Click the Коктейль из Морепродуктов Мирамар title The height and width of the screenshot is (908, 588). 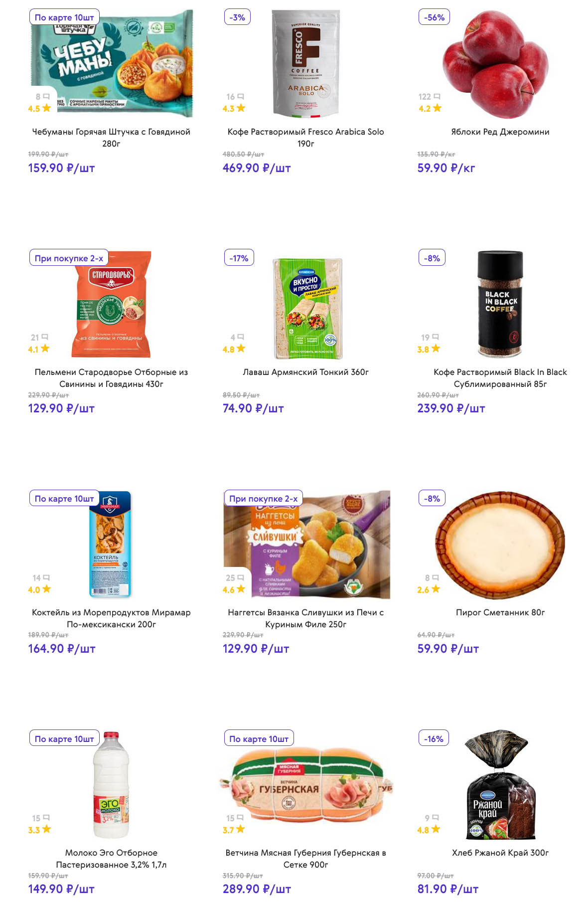(111, 618)
